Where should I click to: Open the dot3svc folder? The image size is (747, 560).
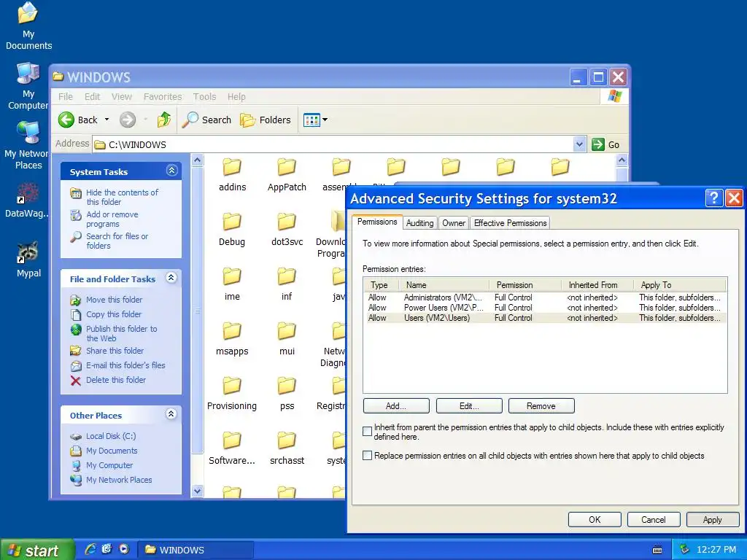pos(287,230)
